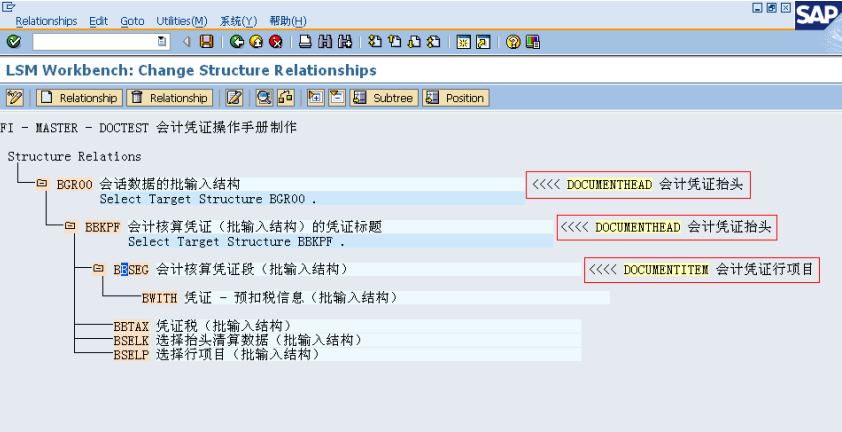
Task: Click the Collapse node toolbar icon
Action: coord(337,98)
